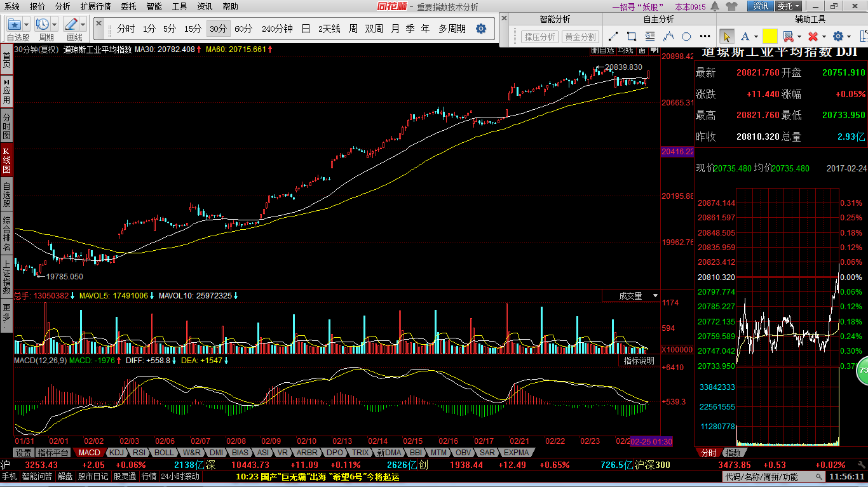Open the K线图 sidebar tab
The width and height of the screenshot is (868, 487).
coord(6,160)
